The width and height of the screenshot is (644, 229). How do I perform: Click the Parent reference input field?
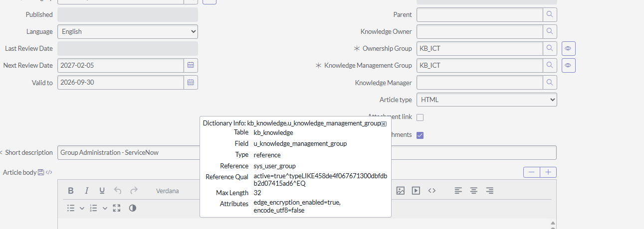[480, 14]
